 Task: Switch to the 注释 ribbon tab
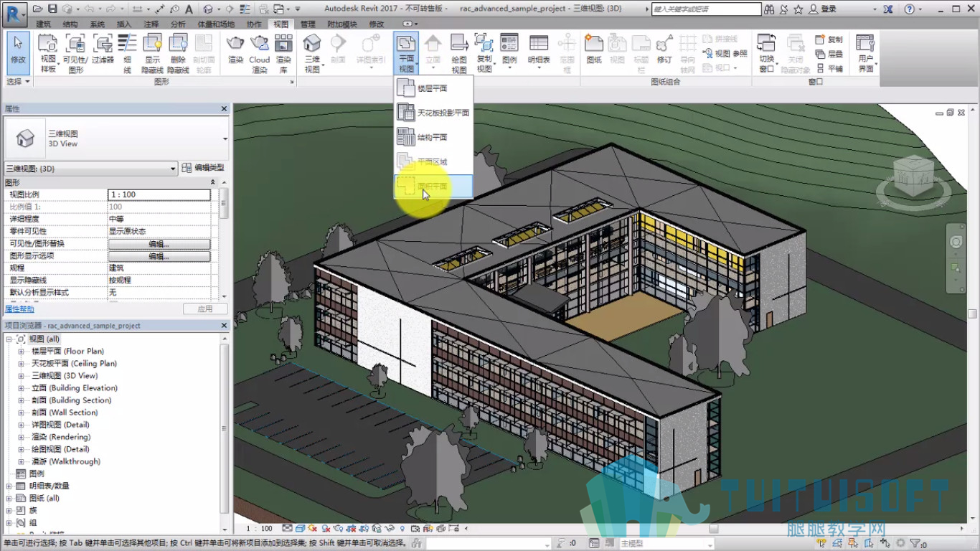click(151, 24)
